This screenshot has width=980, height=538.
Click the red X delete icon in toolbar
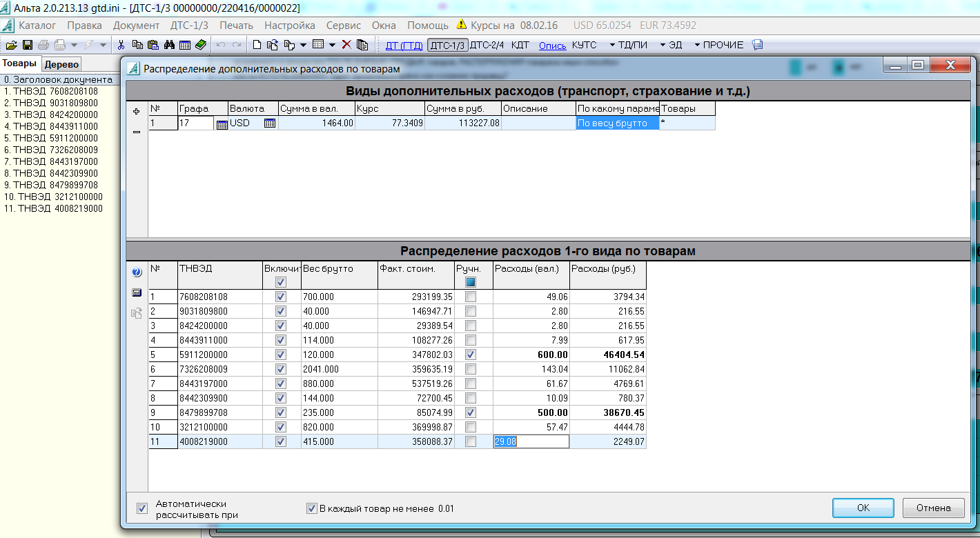tap(346, 45)
